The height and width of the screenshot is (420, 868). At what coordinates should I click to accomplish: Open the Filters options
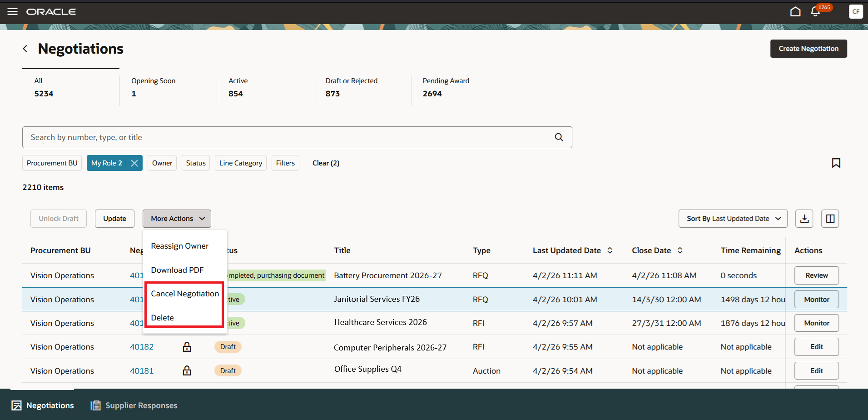coord(285,163)
